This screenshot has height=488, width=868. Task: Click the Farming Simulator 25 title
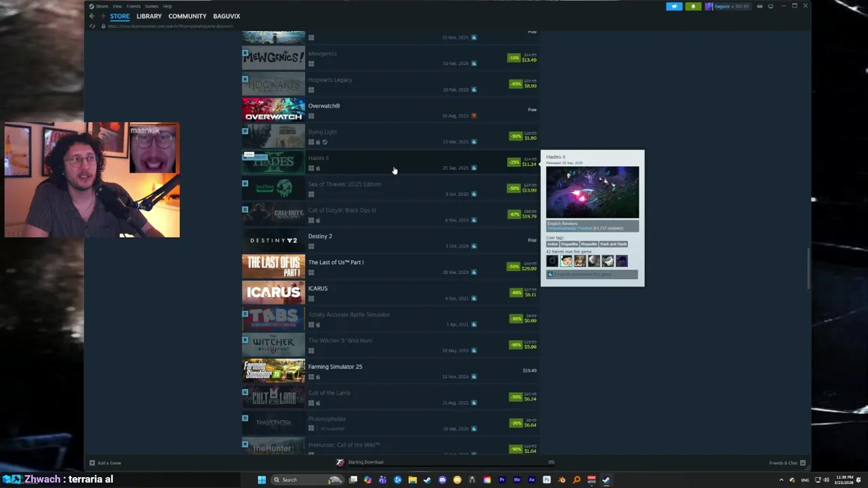click(335, 367)
